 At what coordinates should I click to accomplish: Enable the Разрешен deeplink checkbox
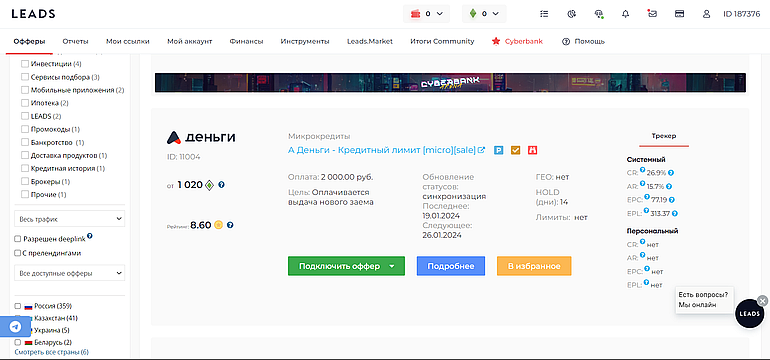tap(18, 239)
